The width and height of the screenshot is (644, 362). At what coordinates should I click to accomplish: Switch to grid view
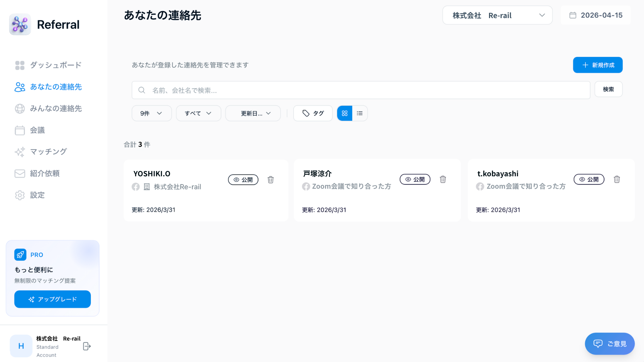(x=345, y=113)
